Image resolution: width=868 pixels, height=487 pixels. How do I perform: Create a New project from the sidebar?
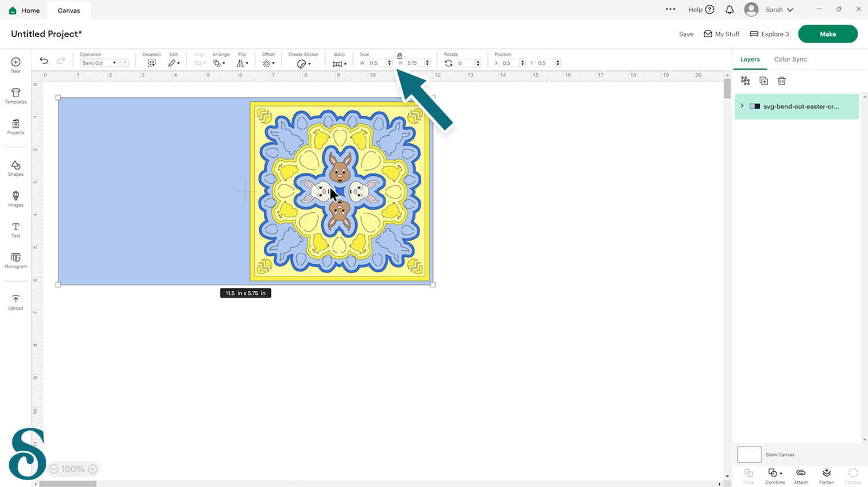16,65
